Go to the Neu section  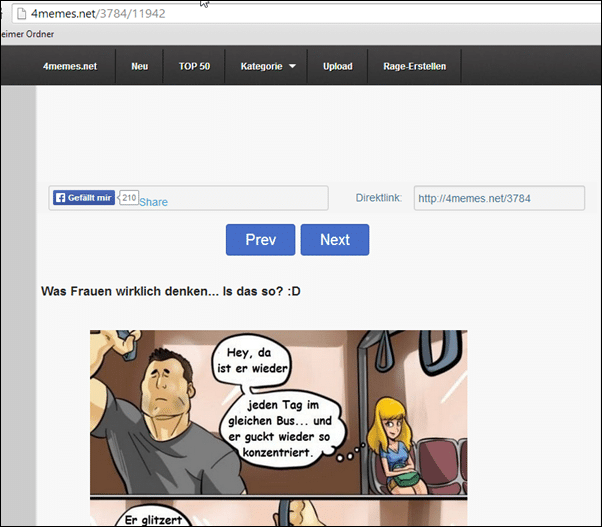click(x=139, y=66)
